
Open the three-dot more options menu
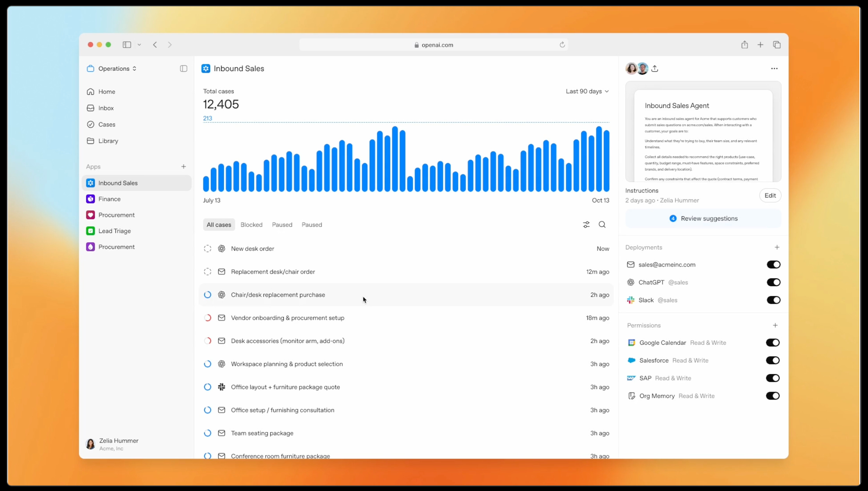(x=774, y=68)
